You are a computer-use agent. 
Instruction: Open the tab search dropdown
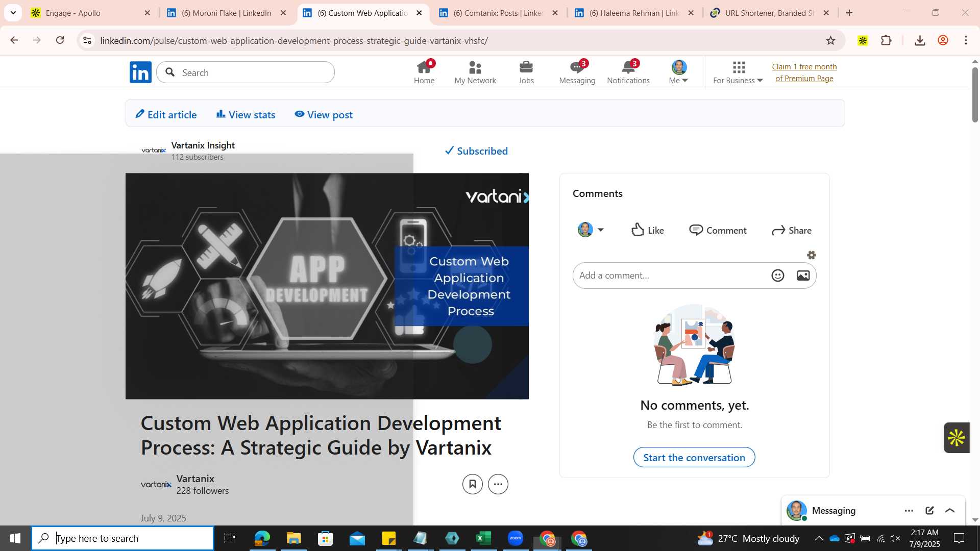[13, 13]
